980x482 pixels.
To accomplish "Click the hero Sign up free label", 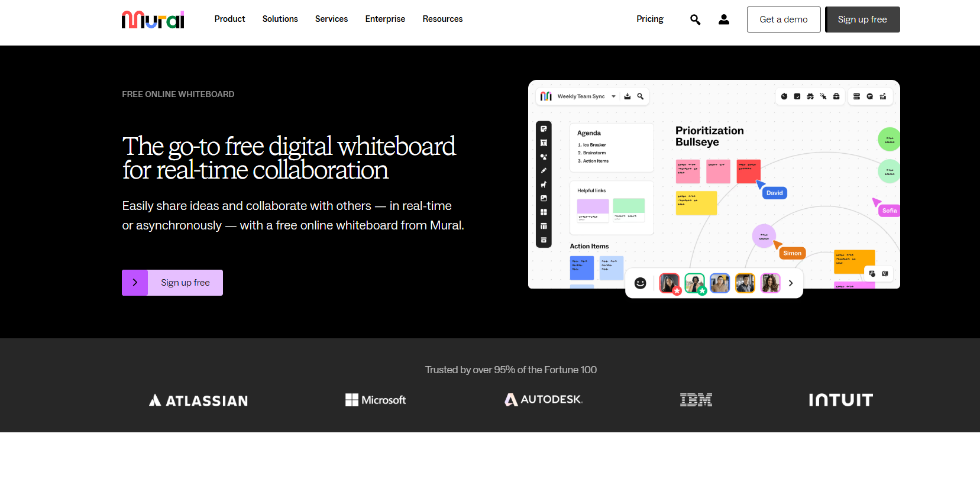I will tap(185, 283).
